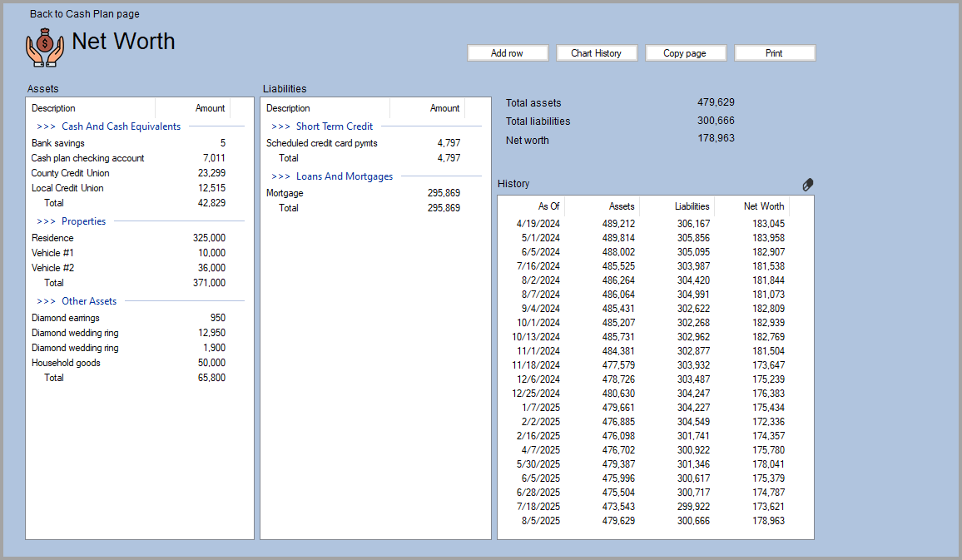Select history entry dated 1/7/2025
The width and height of the screenshot is (962, 560).
pyautogui.click(x=644, y=407)
